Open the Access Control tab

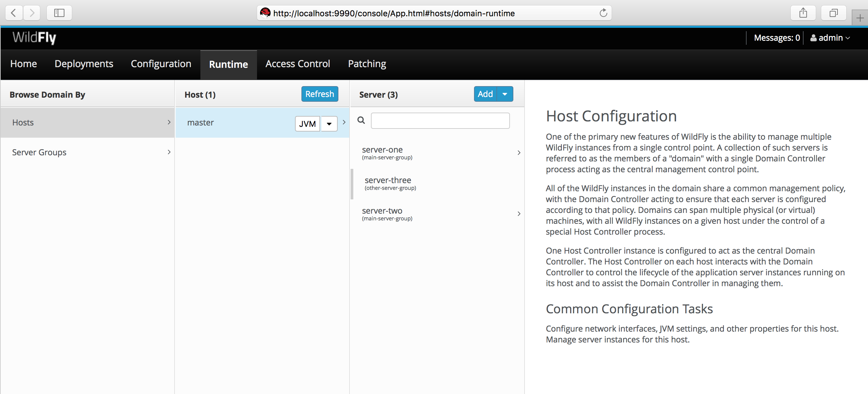click(298, 64)
